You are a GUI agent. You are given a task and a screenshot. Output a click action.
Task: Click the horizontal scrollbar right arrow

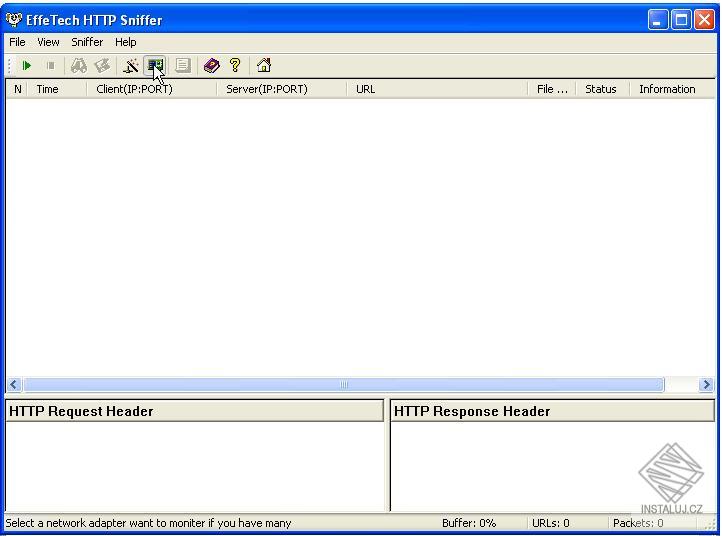point(706,385)
